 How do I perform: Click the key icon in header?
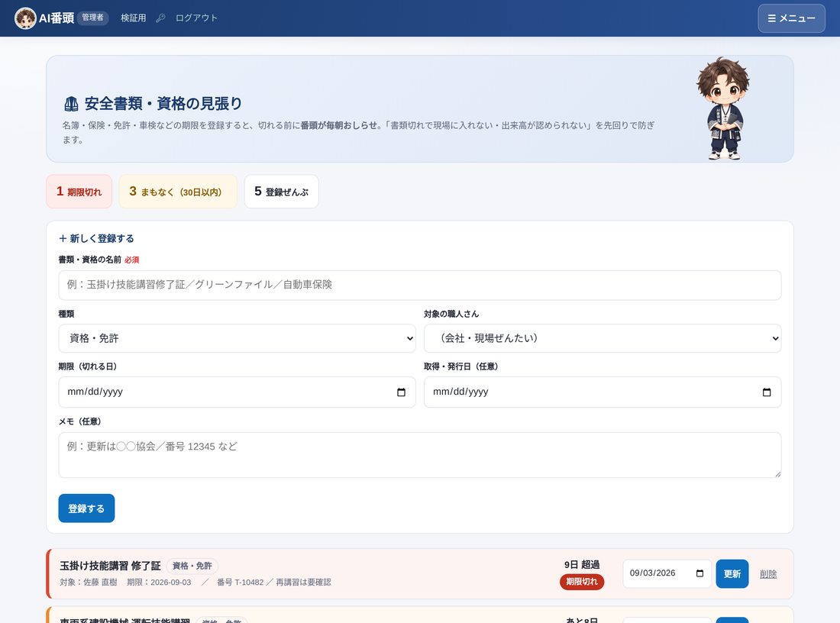tap(160, 18)
